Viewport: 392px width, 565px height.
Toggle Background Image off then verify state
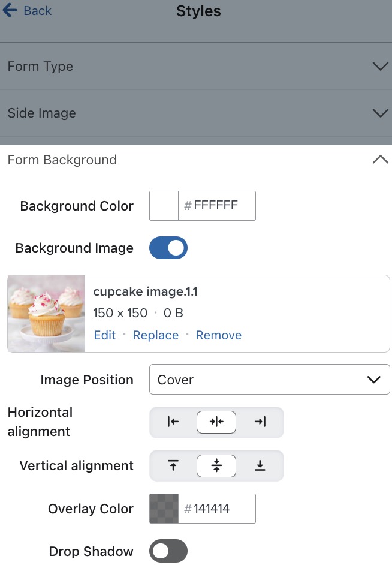pos(168,248)
